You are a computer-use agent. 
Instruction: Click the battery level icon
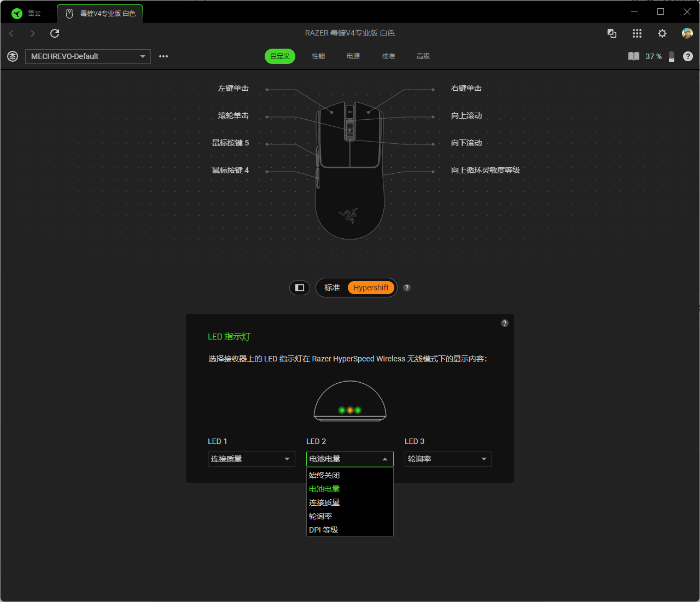pyautogui.click(x=672, y=56)
